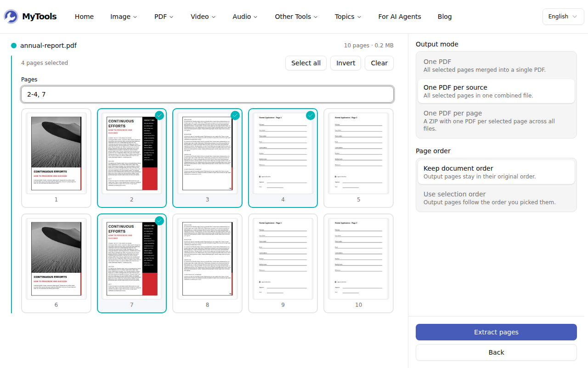Image resolution: width=588 pixels, height=368 pixels.
Task: Click the Extract pages button
Action: pos(496,332)
